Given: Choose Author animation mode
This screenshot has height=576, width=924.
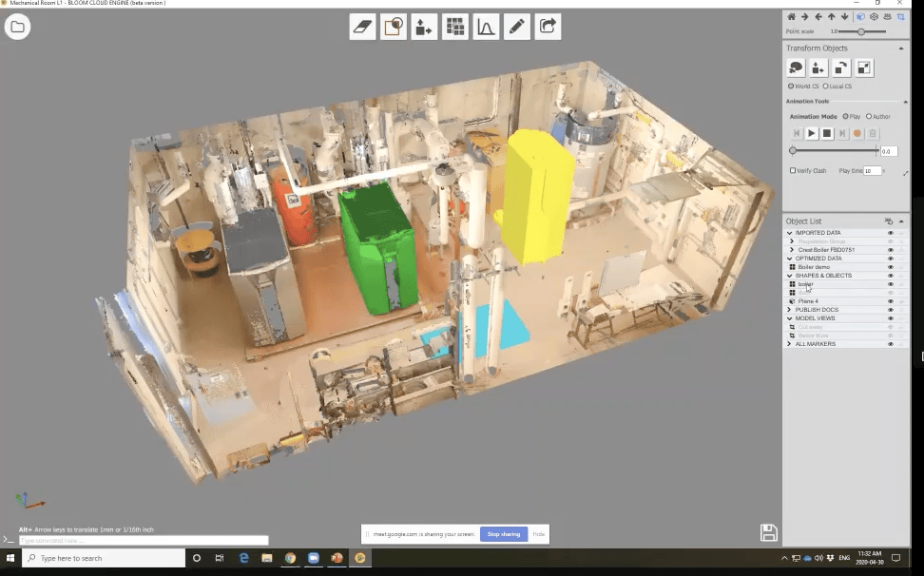Looking at the screenshot, I should tap(868, 117).
